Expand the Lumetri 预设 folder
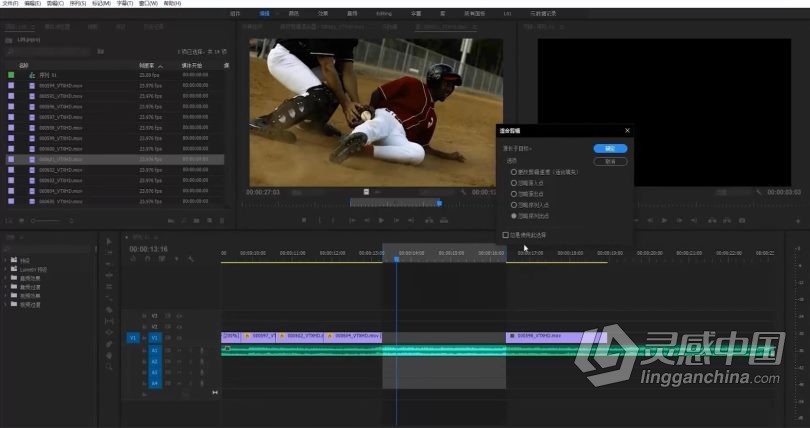The height and width of the screenshot is (428, 810). pyautogui.click(x=6, y=269)
